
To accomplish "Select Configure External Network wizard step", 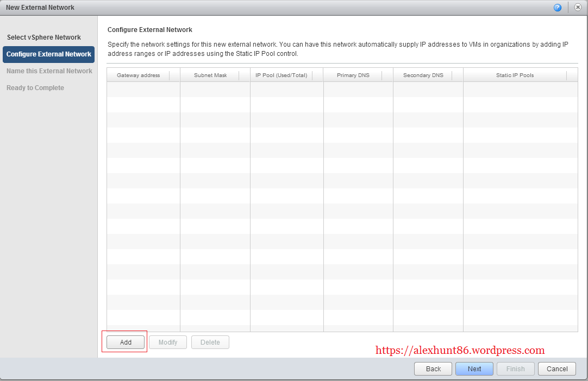I will (49, 54).
